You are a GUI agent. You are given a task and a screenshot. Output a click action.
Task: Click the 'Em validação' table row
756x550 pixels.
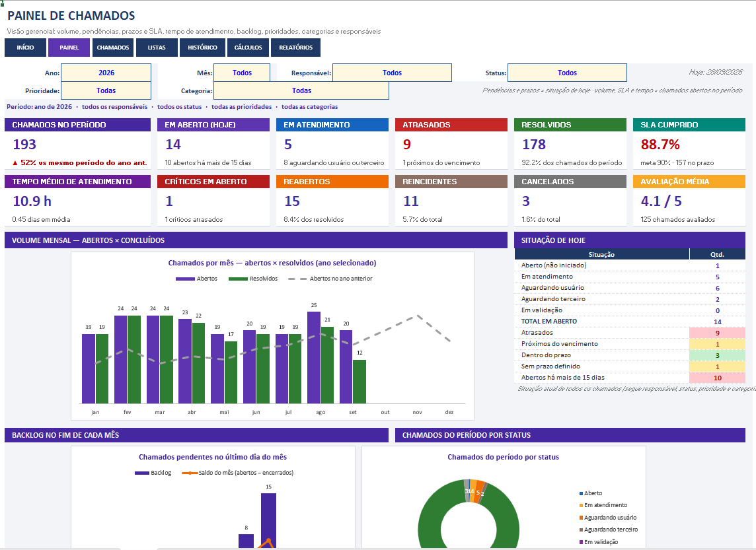(630, 310)
